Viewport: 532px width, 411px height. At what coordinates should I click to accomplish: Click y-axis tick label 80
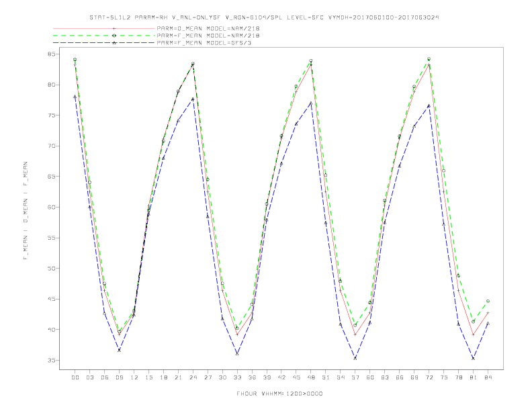[51, 85]
